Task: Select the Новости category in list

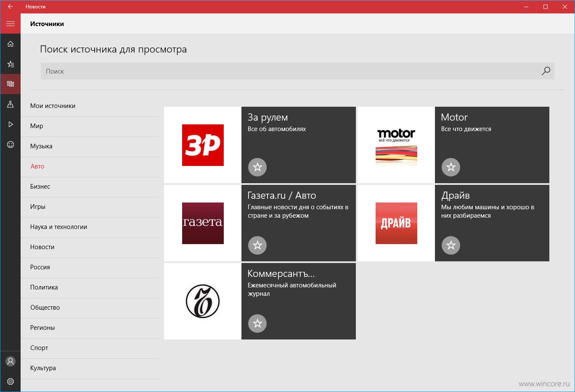Action: coord(90,247)
